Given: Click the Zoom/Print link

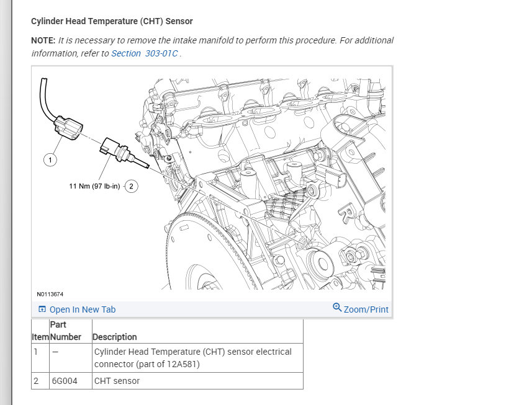Looking at the screenshot, I should 366,309.
